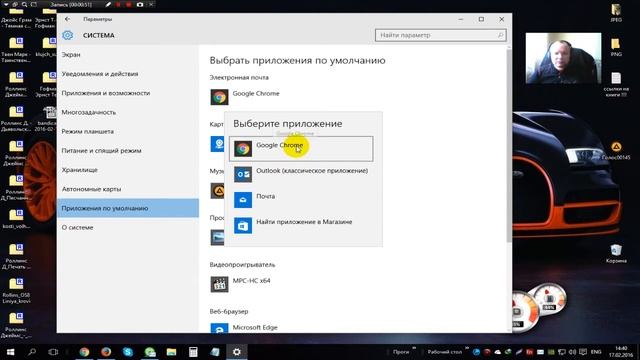Go to Хранилище settings
The image size is (640, 360).
[128, 169]
